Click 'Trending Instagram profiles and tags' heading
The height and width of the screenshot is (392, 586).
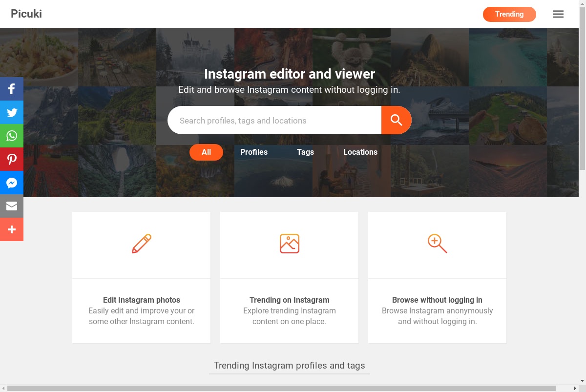[x=290, y=366]
